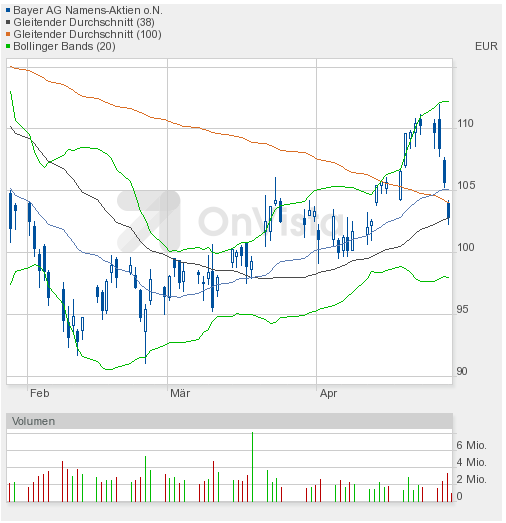
Task: Click the 90 price axis label
Action: point(462,371)
